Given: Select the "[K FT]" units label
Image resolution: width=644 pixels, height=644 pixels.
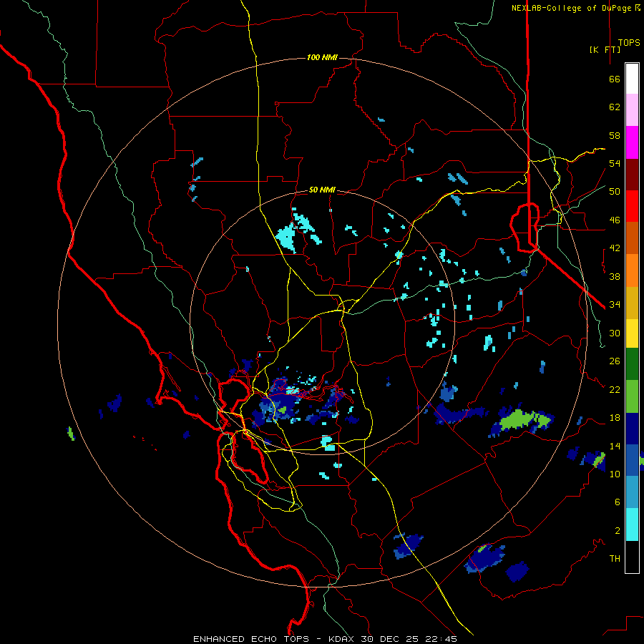Looking at the screenshot, I should 605,49.
